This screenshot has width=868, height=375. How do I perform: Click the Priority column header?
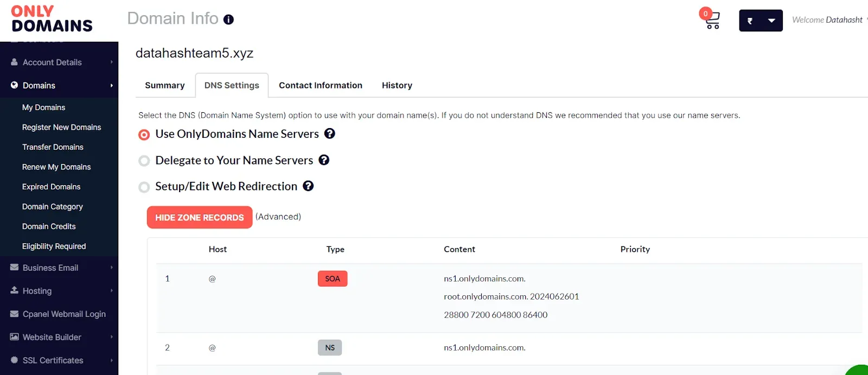pyautogui.click(x=635, y=249)
